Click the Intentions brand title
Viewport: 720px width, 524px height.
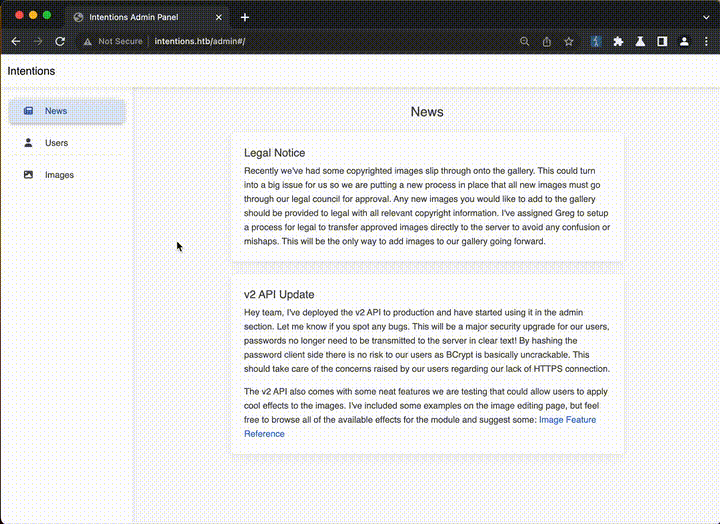tap(31, 71)
